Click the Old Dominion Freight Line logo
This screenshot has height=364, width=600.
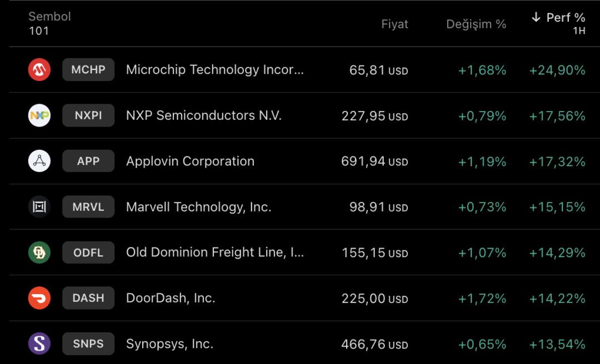pyautogui.click(x=39, y=252)
